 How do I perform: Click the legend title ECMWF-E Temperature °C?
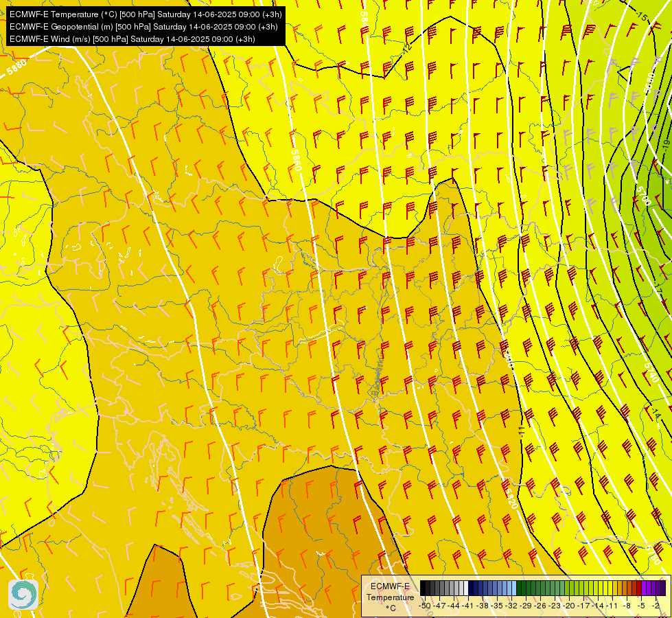[390, 597]
